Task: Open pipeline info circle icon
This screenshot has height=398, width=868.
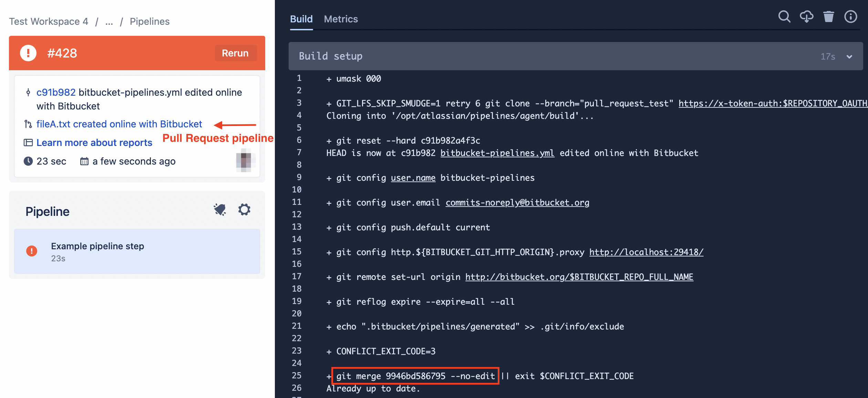Action: click(850, 17)
